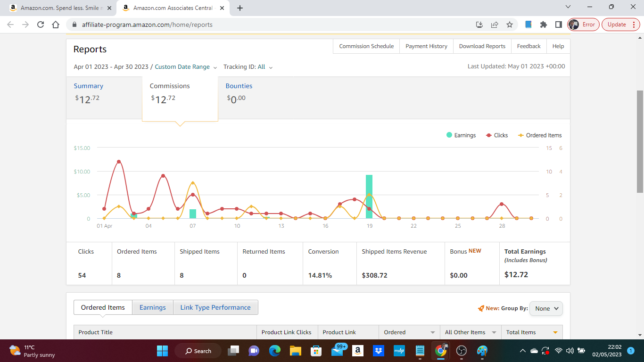Open OBS Studio from the taskbar

pos(462,351)
